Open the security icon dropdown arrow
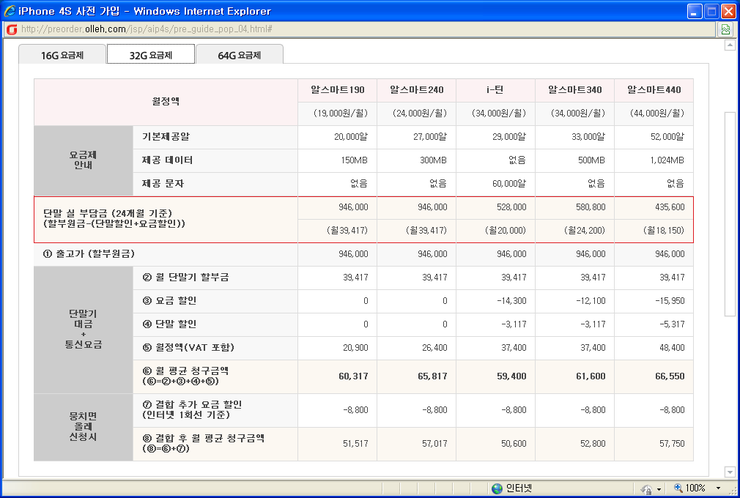Viewport: 740px width, 498px height. coord(660,488)
